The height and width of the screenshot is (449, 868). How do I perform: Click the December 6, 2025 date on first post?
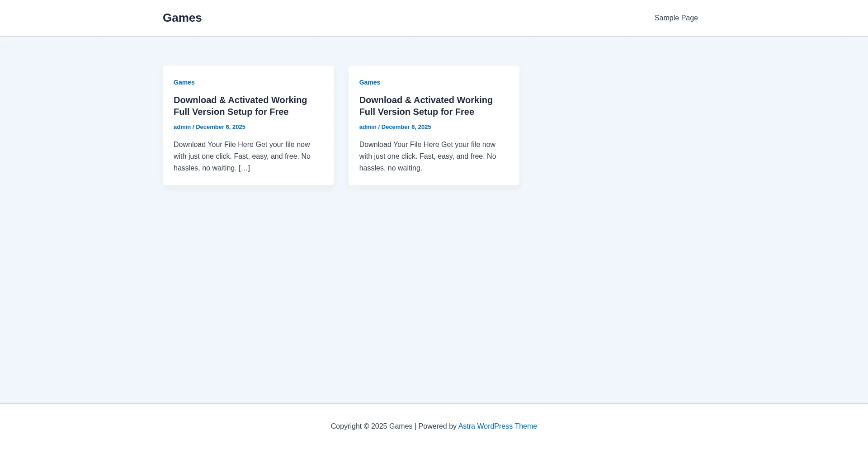[x=221, y=127]
